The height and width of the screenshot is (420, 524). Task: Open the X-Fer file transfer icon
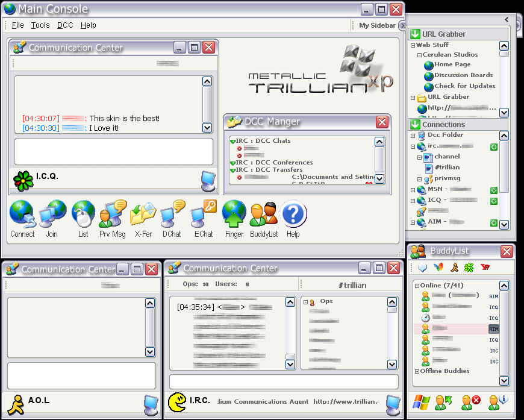[143, 214]
